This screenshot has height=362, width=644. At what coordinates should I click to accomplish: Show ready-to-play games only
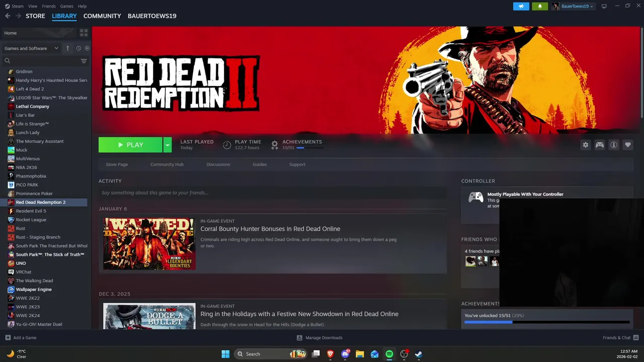pos(87,48)
